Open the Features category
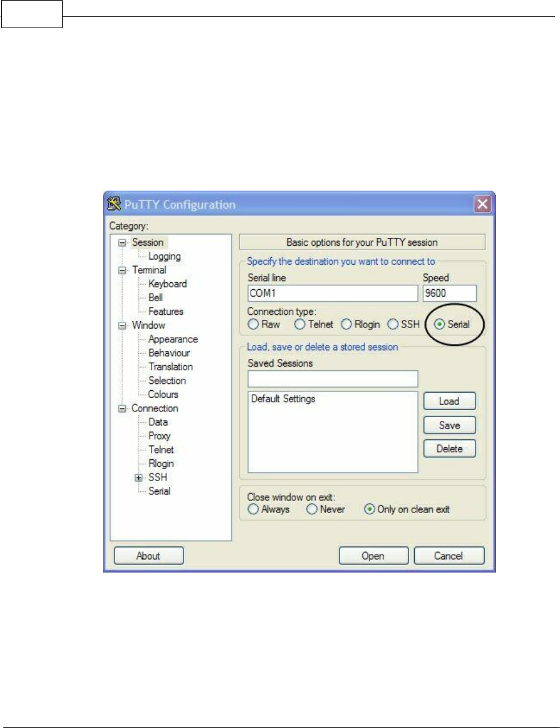Image resolution: width=560 pixels, height=728 pixels. [x=166, y=312]
